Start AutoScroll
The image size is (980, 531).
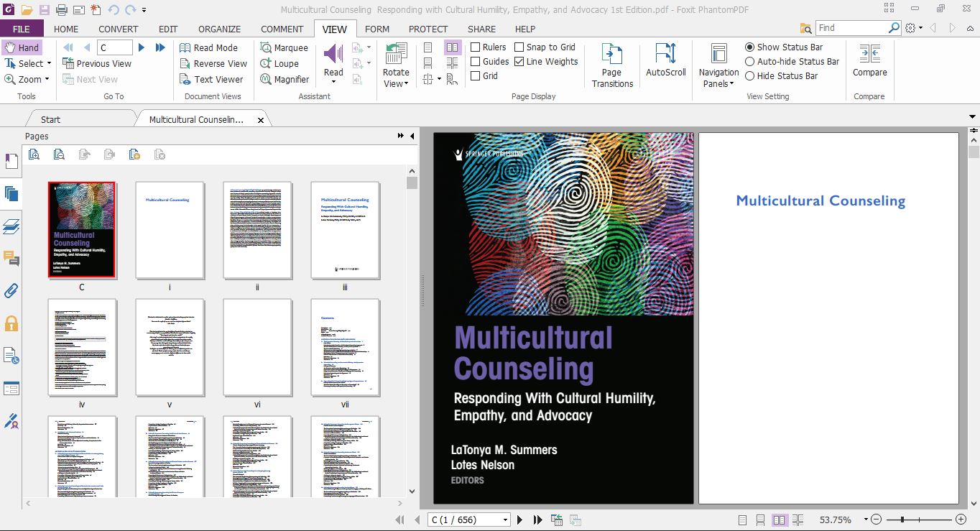pos(666,59)
